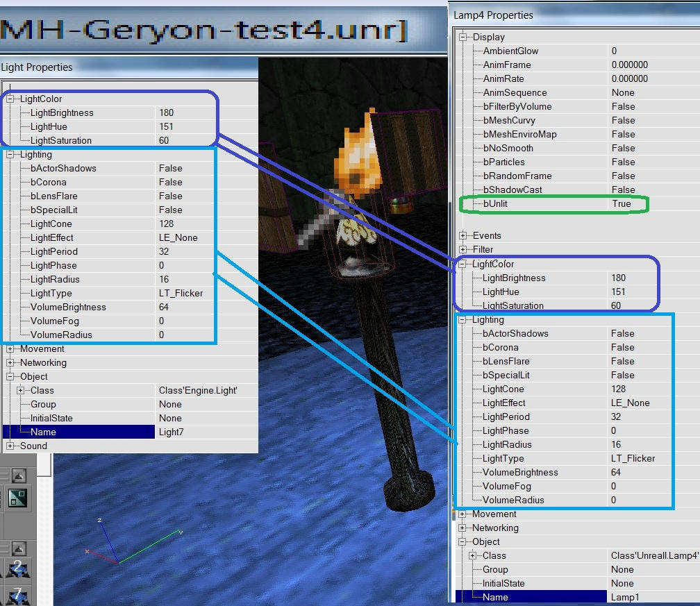Select AmbientGlow row in Lamp4 Properties

[581, 51]
